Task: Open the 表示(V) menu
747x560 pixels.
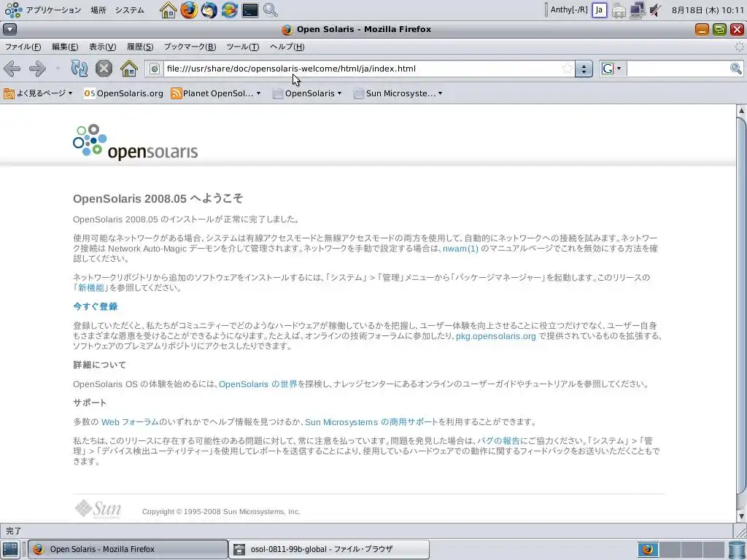Action: 102,47
